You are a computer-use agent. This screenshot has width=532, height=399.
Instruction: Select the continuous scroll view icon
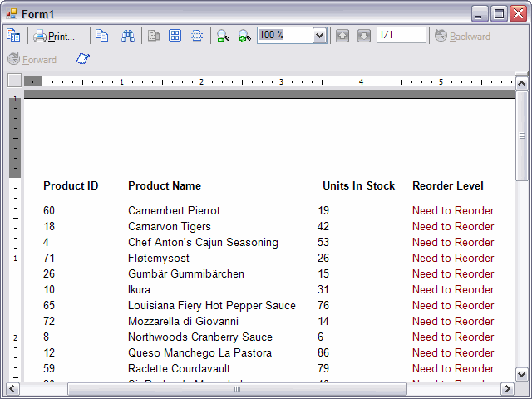197,36
